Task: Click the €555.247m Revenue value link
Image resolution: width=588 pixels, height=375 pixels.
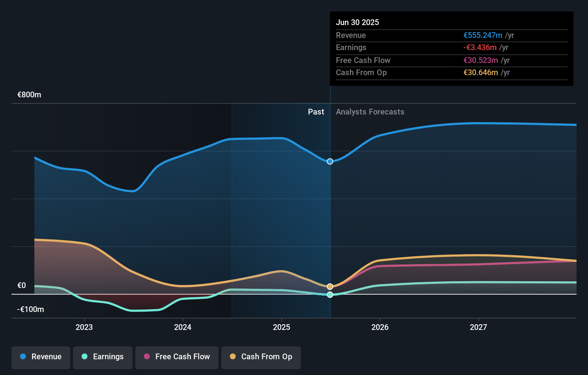Action: click(x=482, y=35)
